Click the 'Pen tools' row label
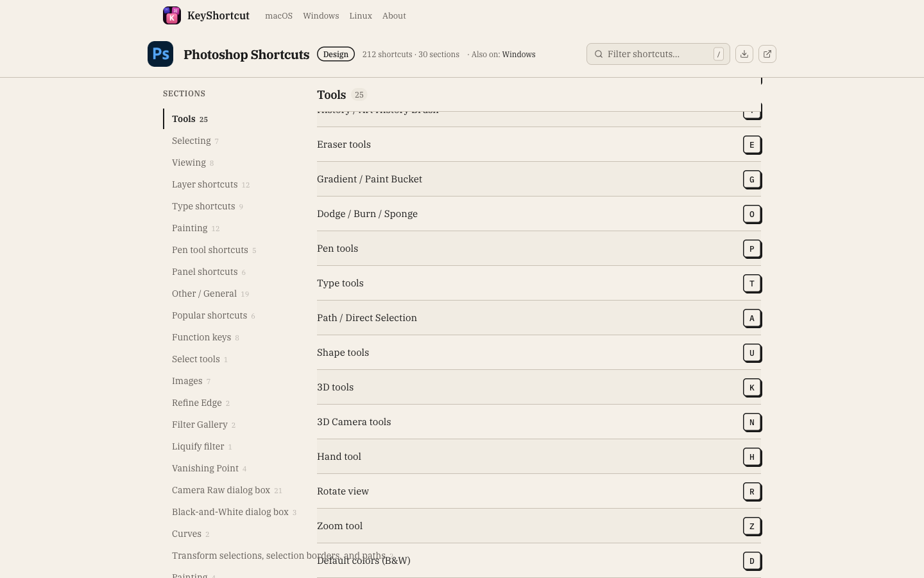Screen dimensions: 924x578 [x=338, y=249]
